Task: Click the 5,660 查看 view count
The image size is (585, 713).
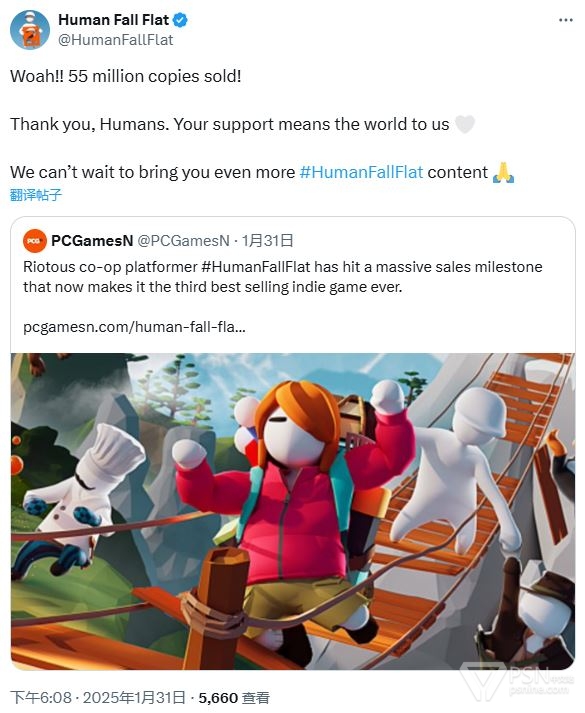Action: [234, 698]
